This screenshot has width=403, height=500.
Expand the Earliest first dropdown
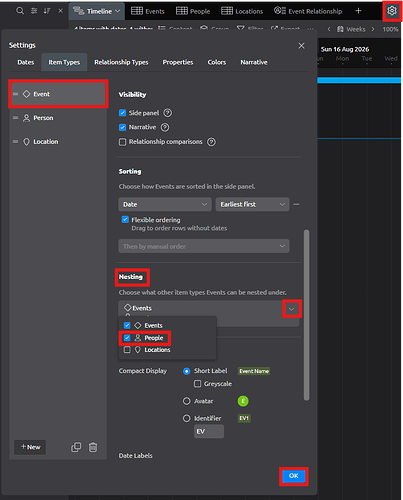click(x=252, y=204)
